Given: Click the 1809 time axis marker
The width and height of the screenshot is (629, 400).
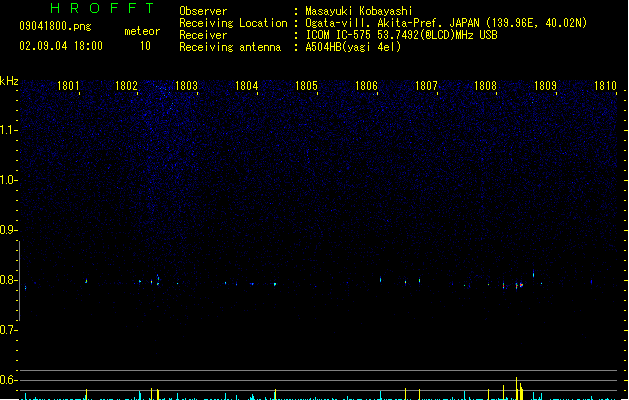Looking at the screenshot, I should click(x=546, y=86).
